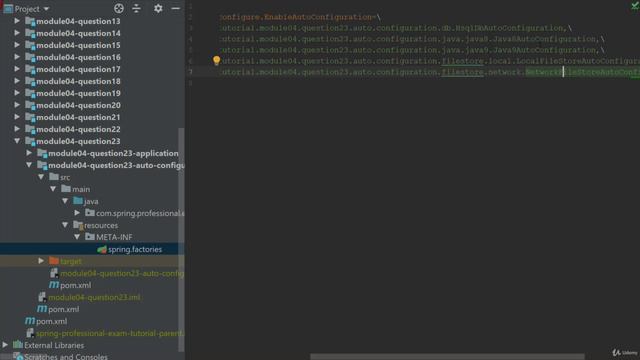The image size is (640, 360).
Task: Select the blue java source folder icon
Action: [x=78, y=201]
